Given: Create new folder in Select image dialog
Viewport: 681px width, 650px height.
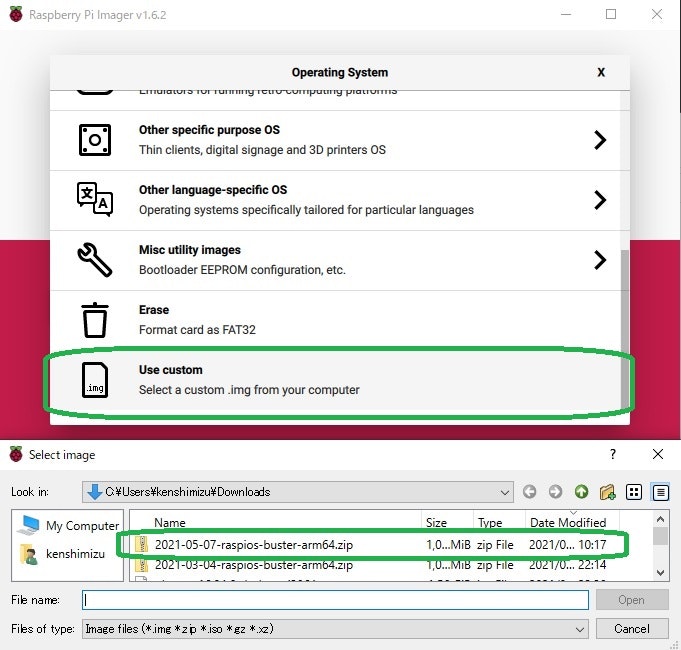Looking at the screenshot, I should click(607, 492).
